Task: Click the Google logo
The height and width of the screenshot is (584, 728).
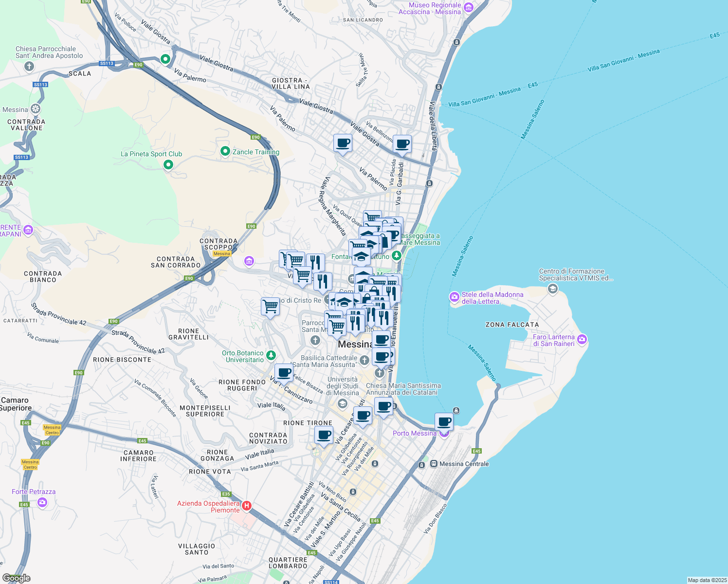Action: coord(17,578)
